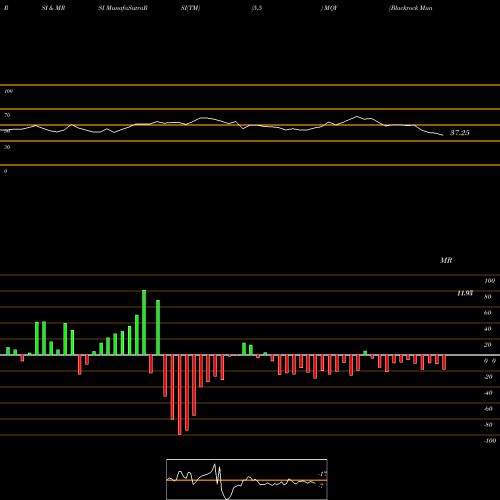500x500 pixels.
Task: Click the '(Blackrock Mun' title text
Action: click(x=411, y=8)
